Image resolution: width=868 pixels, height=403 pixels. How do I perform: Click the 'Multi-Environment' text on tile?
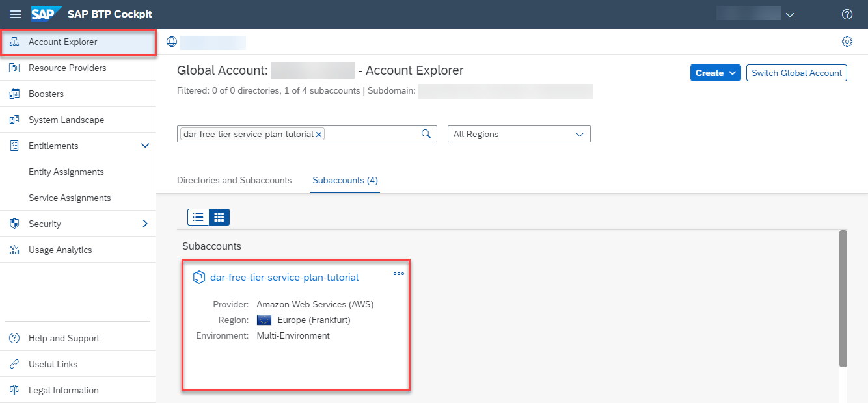coord(293,336)
